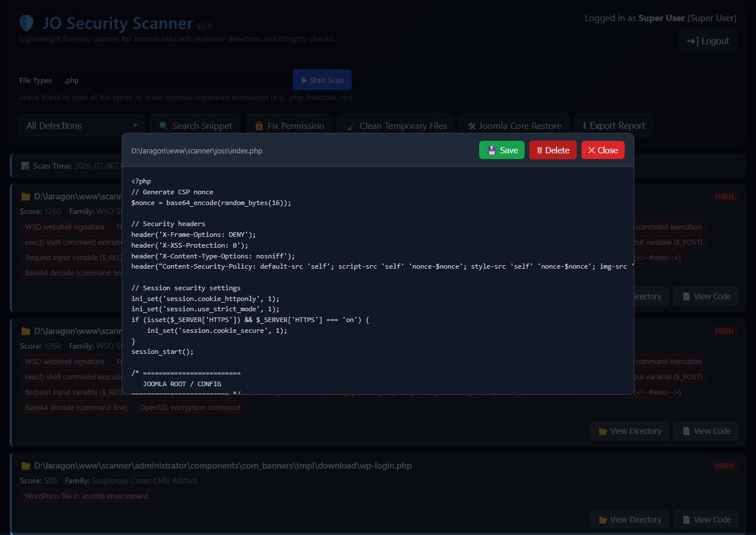This screenshot has height=535, width=756.
Task: Clean Temporary Files
Action: [397, 126]
